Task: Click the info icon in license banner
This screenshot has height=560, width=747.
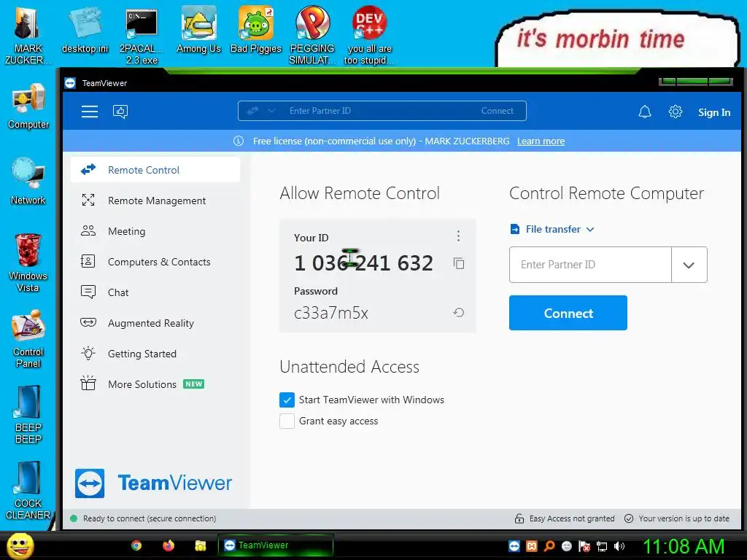Action: pyautogui.click(x=239, y=141)
